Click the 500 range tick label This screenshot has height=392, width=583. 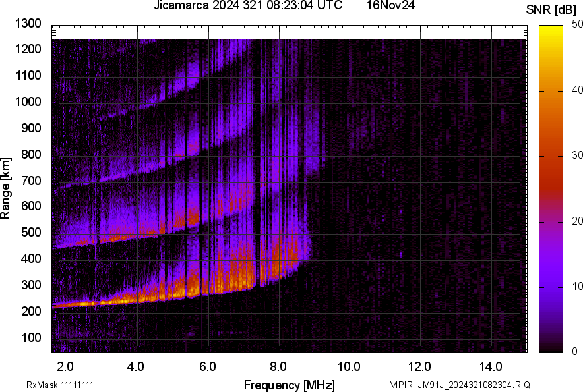31,232
